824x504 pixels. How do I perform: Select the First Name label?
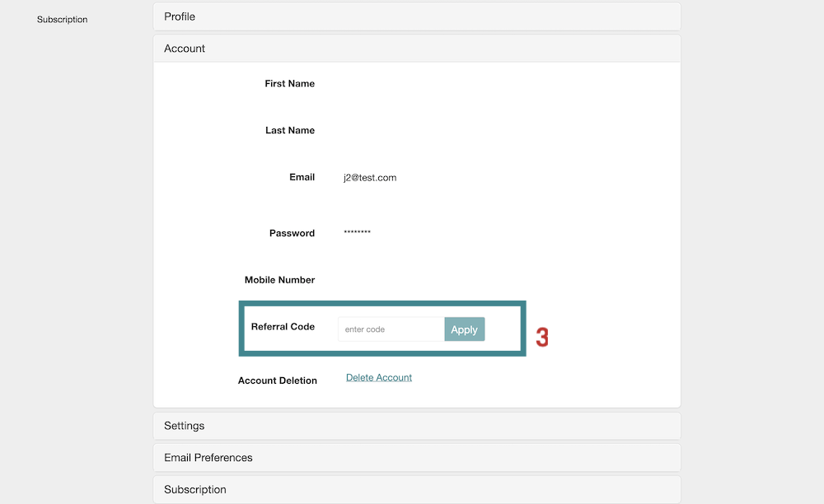click(289, 83)
